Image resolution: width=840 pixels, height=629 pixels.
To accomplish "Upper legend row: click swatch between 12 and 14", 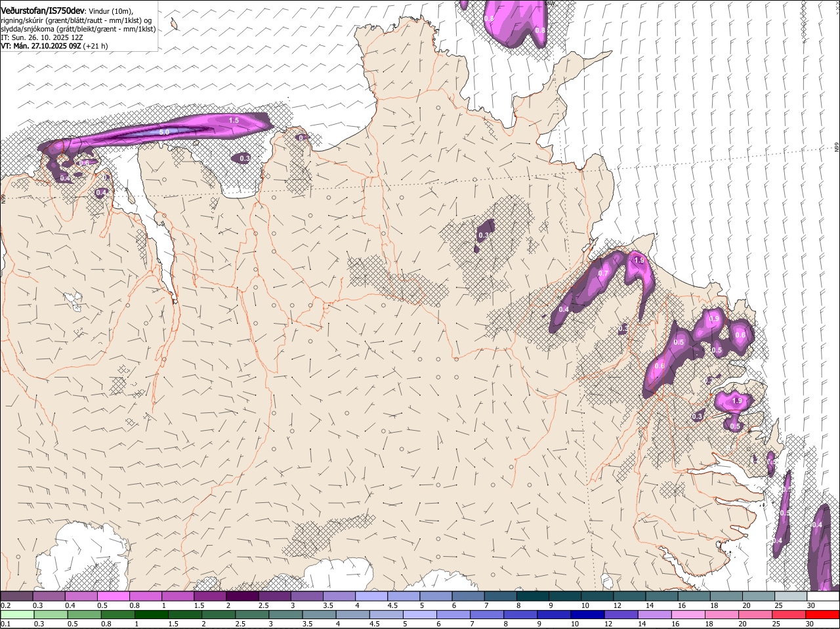I will point(629,596).
